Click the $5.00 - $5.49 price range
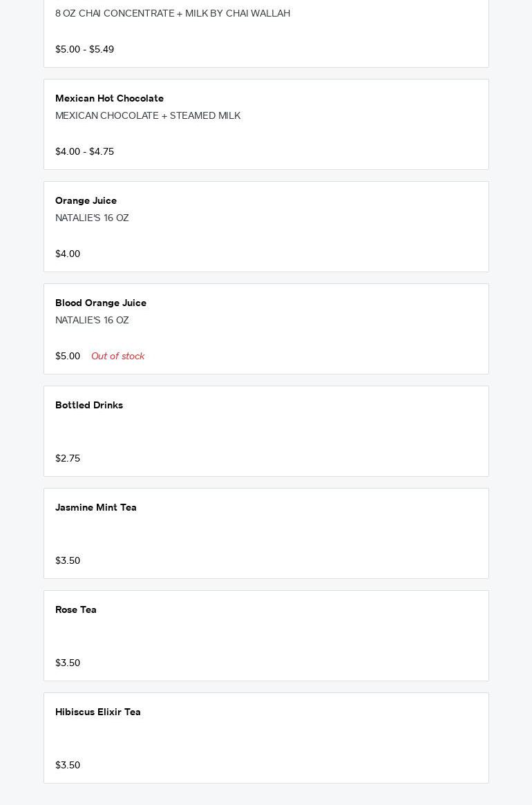Image resolution: width=532 pixels, height=805 pixels. tap(84, 50)
